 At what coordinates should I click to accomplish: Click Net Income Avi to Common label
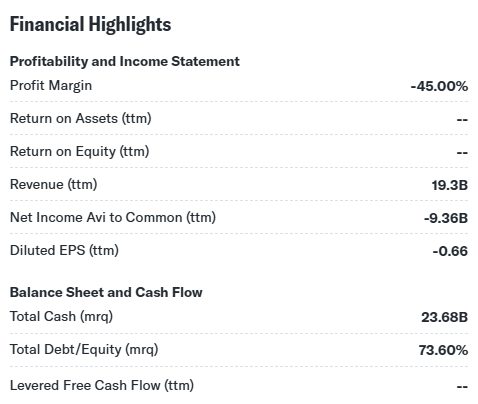(113, 217)
